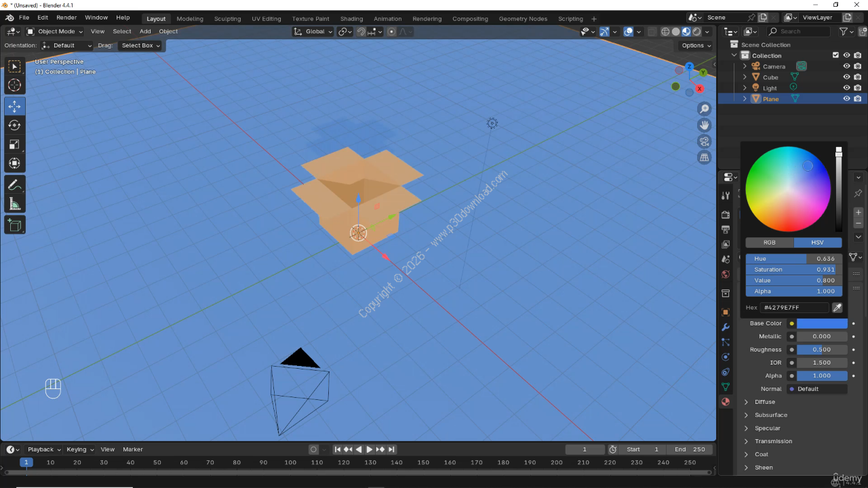Choose the Measure tool
The image size is (868, 488).
(14, 204)
